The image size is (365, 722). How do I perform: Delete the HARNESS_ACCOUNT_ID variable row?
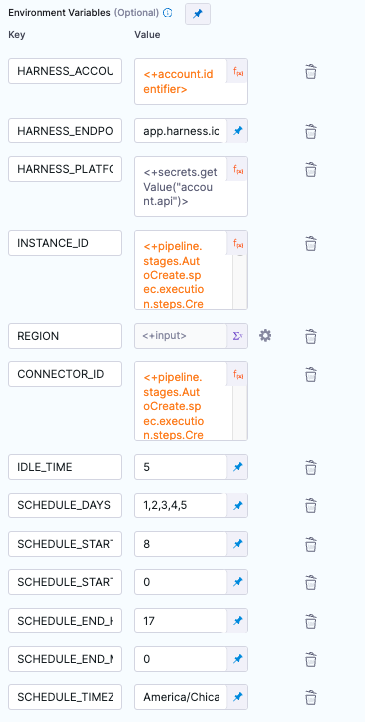[311, 72]
